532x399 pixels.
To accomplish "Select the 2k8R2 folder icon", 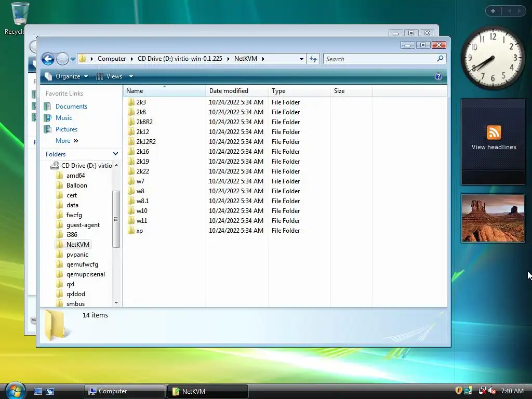I will coord(131,122).
